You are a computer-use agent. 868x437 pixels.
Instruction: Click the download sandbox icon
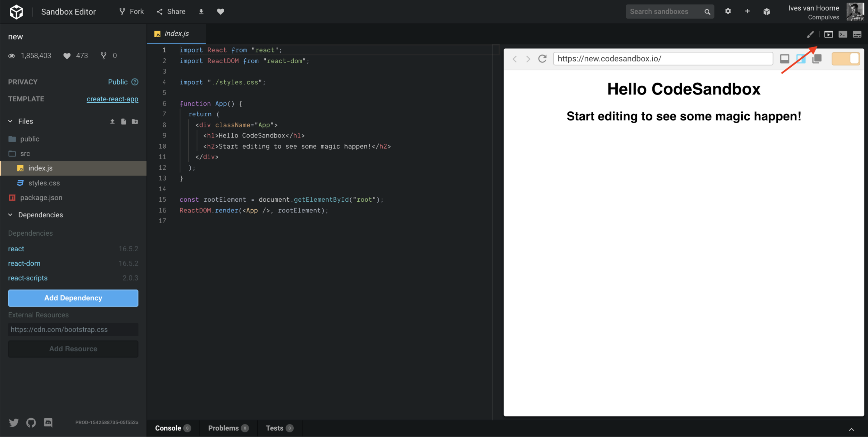pos(201,11)
